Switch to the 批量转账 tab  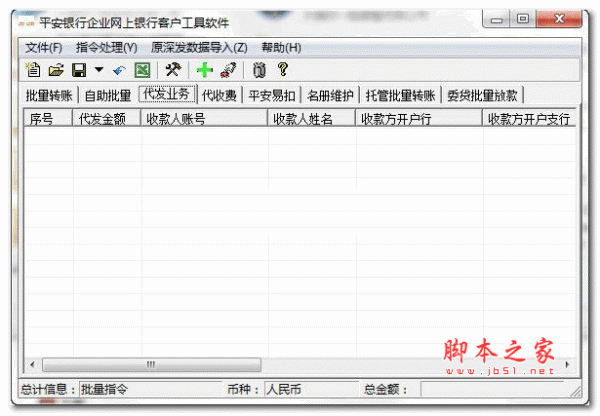coord(49,95)
